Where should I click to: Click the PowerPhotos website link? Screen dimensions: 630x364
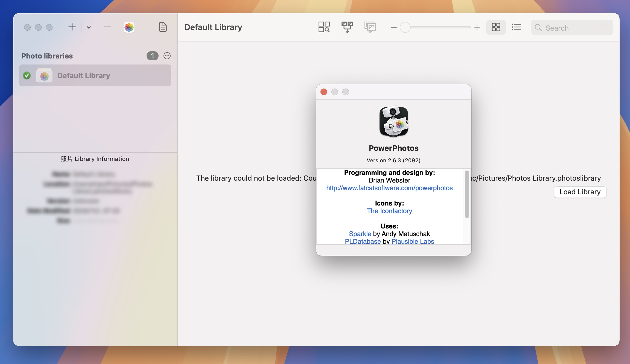389,188
